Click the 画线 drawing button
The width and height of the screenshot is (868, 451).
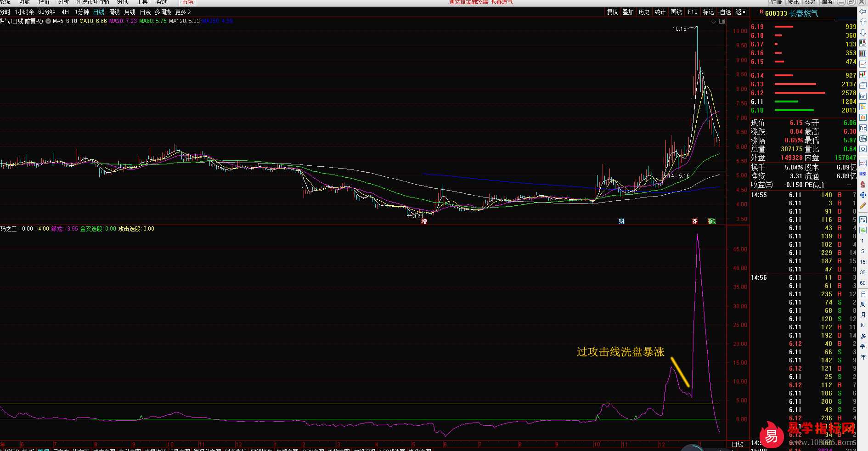pos(676,12)
